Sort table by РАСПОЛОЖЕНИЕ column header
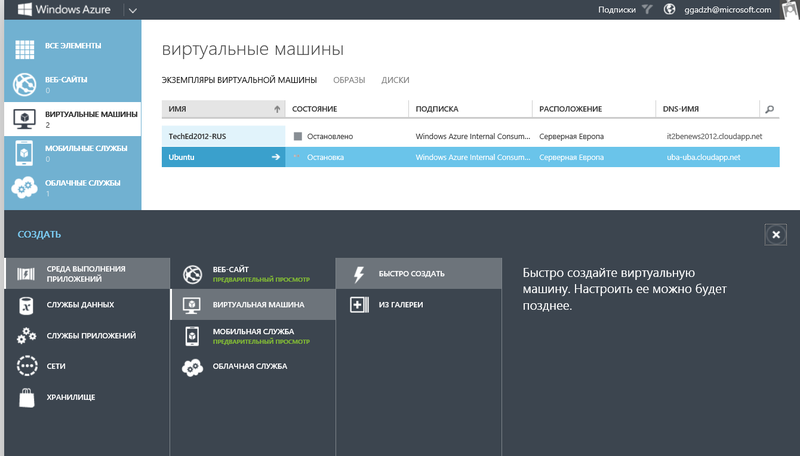 pyautogui.click(x=570, y=109)
